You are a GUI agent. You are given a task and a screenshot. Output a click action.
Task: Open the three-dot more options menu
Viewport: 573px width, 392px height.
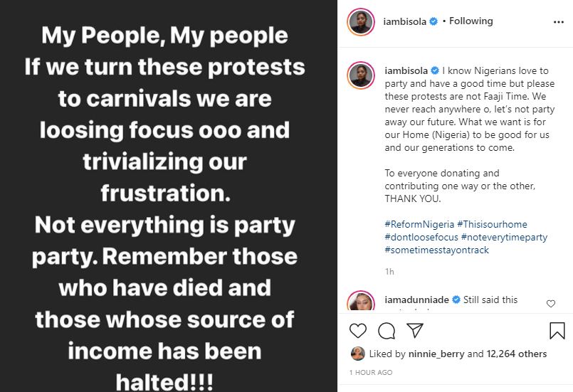point(557,22)
